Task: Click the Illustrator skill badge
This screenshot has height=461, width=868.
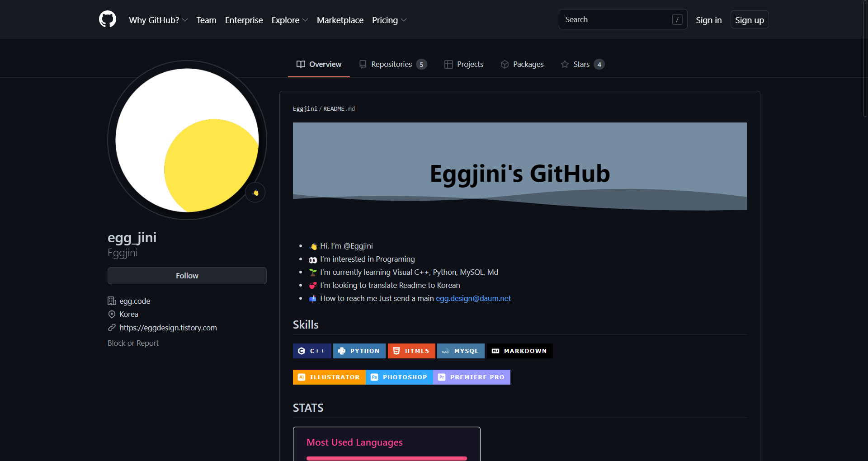Action: click(x=329, y=377)
